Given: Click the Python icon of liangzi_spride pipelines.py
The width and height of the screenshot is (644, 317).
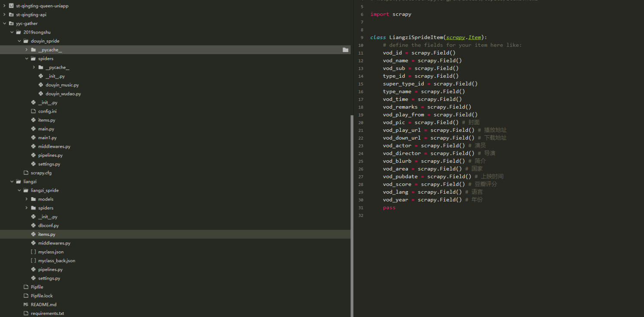Looking at the screenshot, I should [33, 270].
